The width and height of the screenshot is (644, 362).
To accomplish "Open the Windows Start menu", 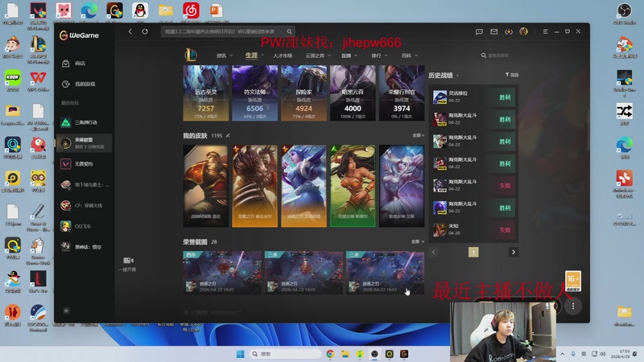I will pos(240,354).
